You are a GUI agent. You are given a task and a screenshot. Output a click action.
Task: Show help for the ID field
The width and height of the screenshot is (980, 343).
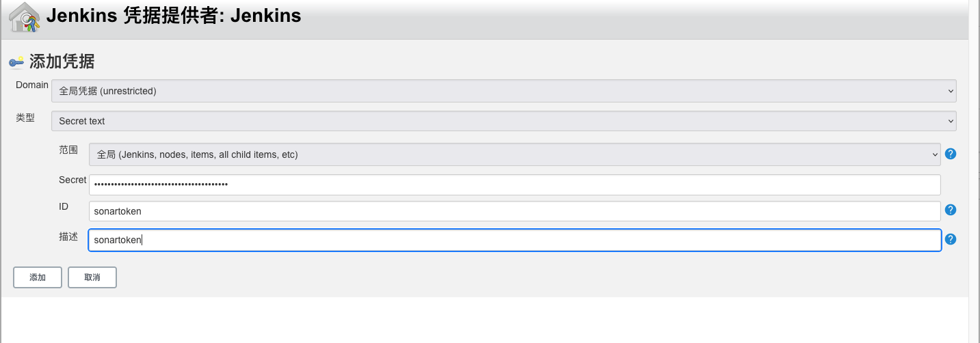coord(950,210)
